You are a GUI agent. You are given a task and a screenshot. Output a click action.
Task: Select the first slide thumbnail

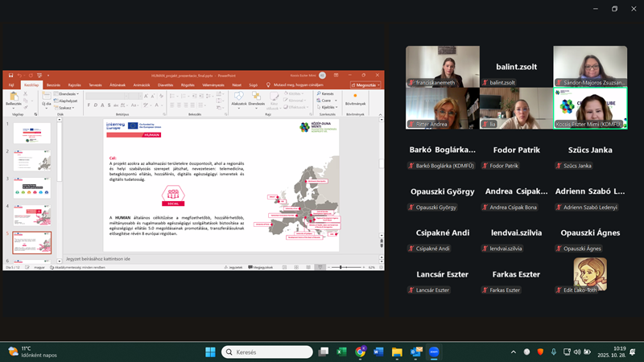[32, 134]
